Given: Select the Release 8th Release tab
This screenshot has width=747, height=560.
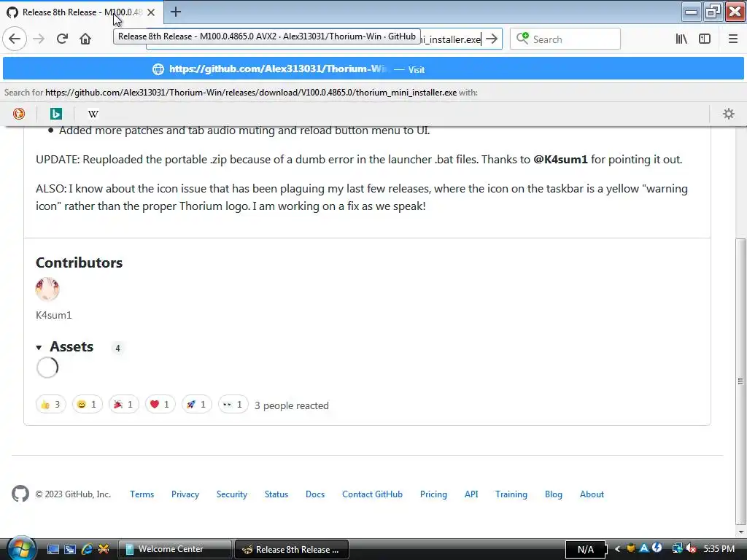Looking at the screenshot, I should point(82,12).
